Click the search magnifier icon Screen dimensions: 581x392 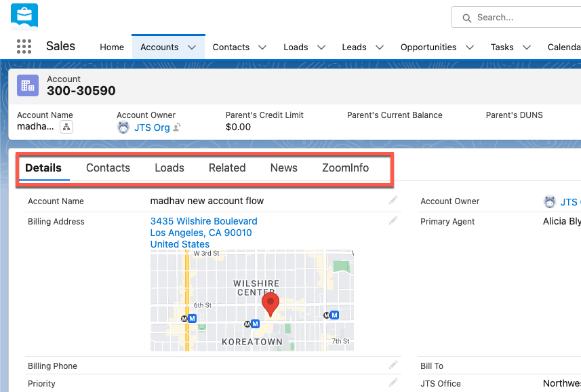coord(467,18)
